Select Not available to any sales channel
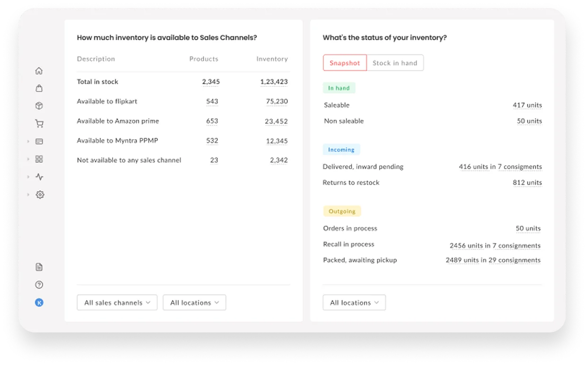Screen dimensions: 588x365 coord(129,160)
